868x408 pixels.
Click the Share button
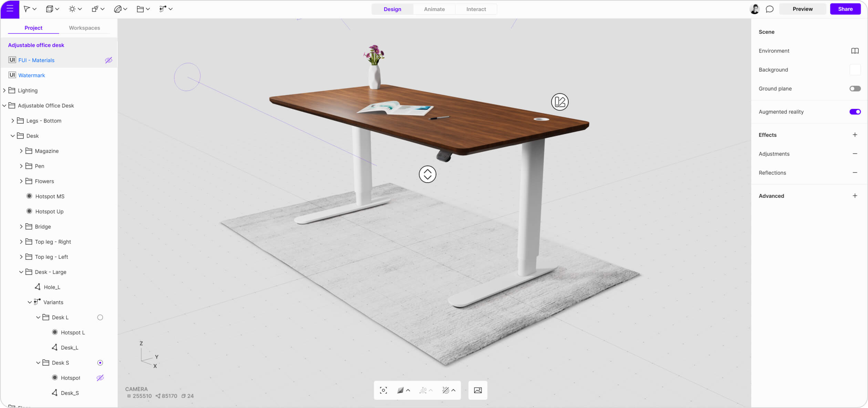845,9
